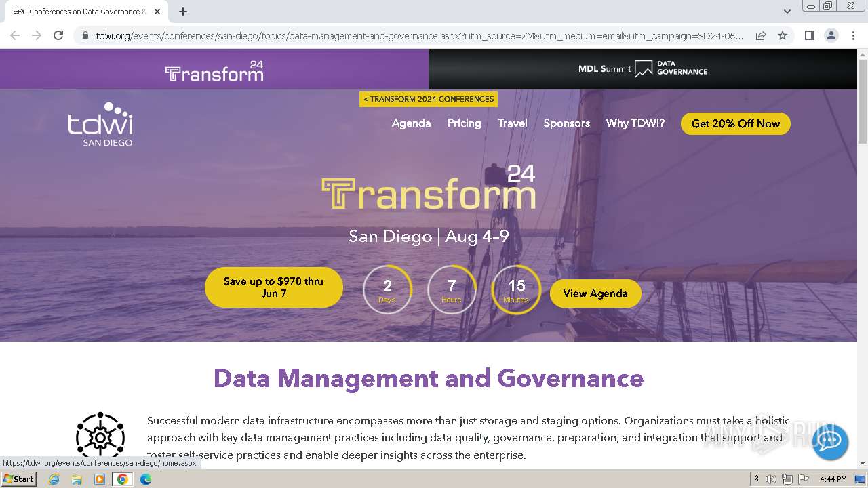
Task: Click the page vertical scrollbar thumb
Action: click(863, 102)
